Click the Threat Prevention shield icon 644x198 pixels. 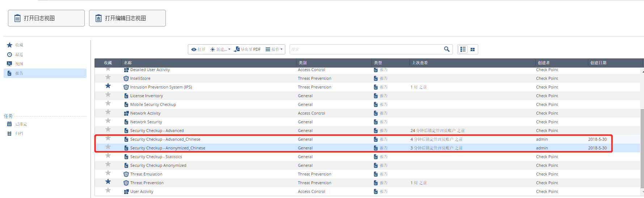[x=126, y=183]
